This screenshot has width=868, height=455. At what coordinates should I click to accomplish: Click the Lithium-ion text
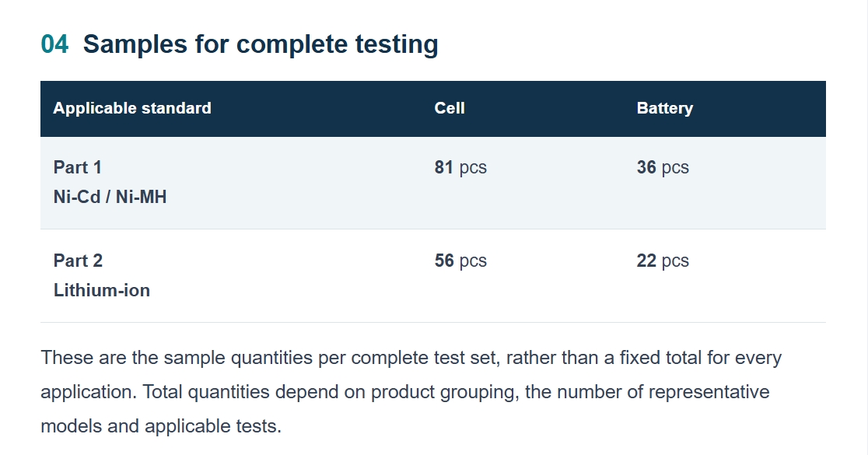point(102,290)
